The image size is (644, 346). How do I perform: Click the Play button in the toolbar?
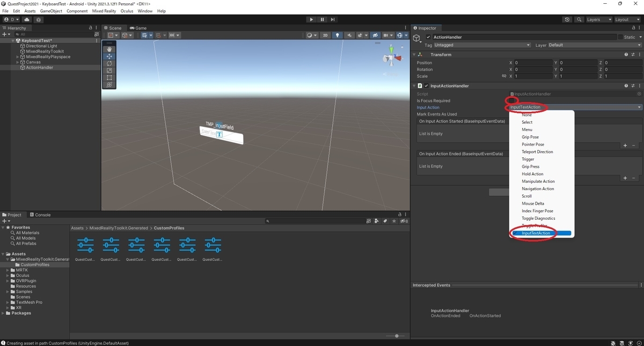coord(311,19)
